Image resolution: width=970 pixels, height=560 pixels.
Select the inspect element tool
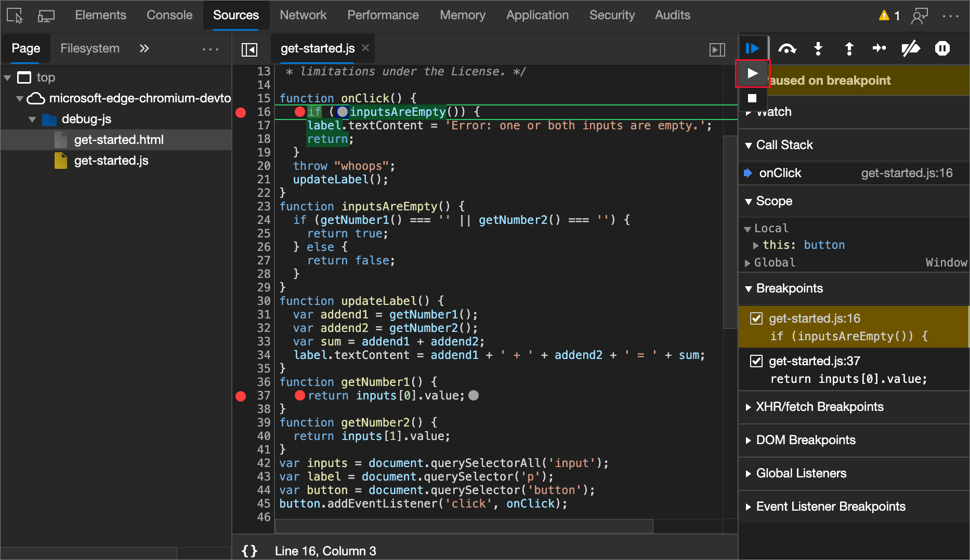tap(14, 15)
